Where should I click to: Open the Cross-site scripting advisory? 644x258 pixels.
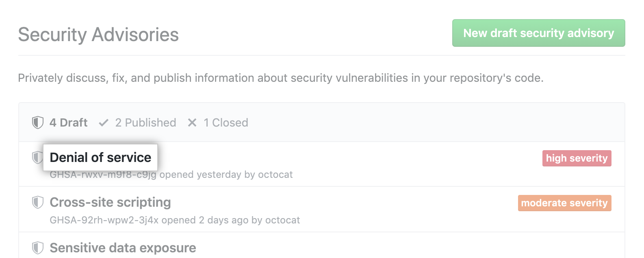tap(110, 202)
